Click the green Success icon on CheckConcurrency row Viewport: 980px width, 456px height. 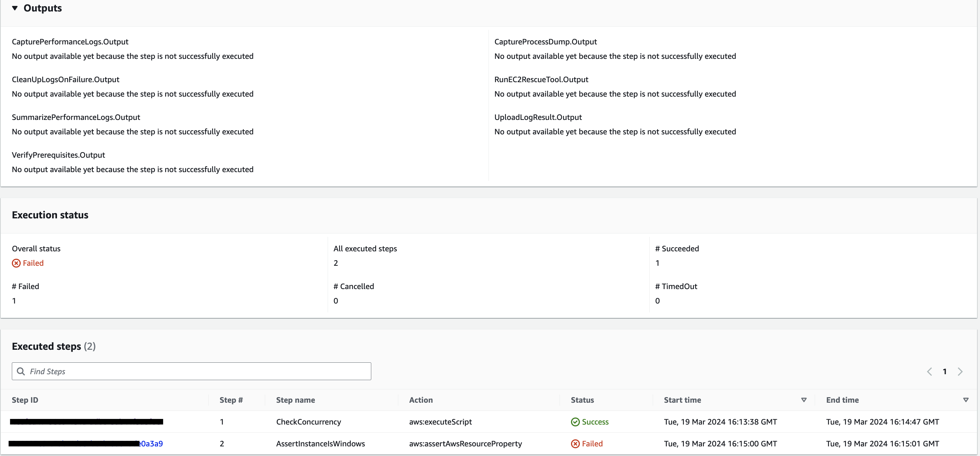575,422
